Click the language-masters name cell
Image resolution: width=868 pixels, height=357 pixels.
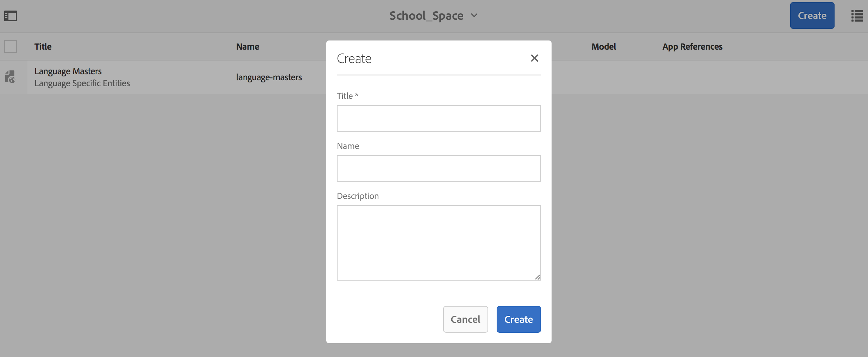click(269, 77)
